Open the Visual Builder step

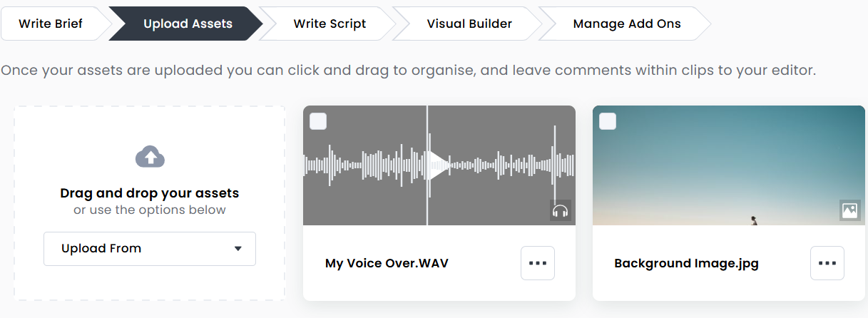pos(469,24)
